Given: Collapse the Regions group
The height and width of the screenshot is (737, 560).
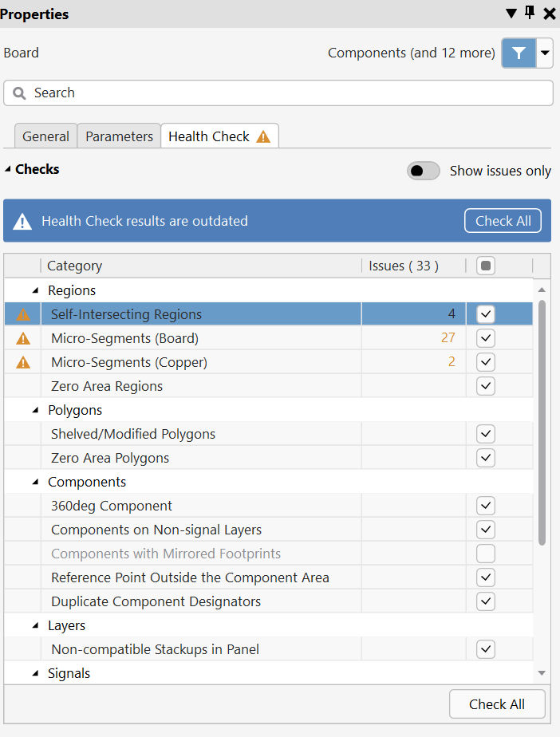Looking at the screenshot, I should pyautogui.click(x=36, y=290).
